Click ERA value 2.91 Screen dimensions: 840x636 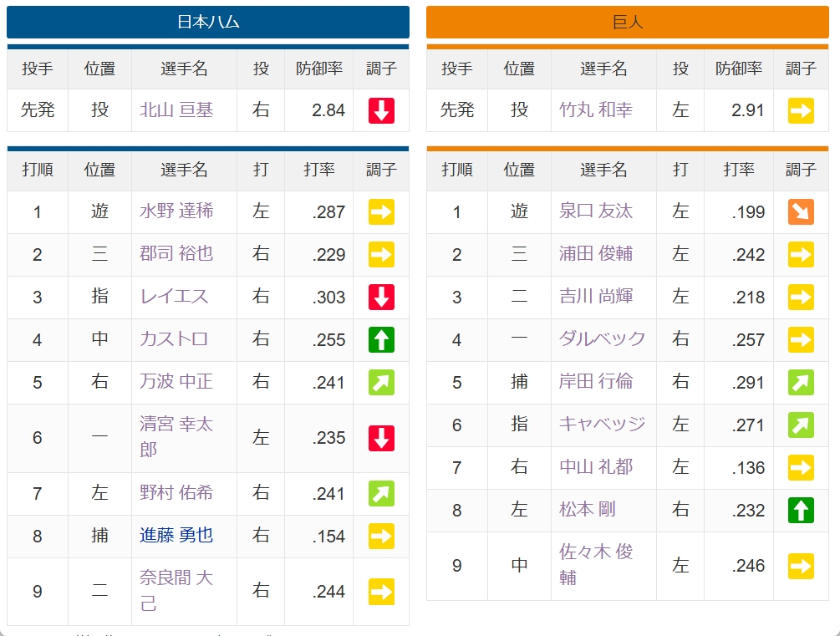748,110
